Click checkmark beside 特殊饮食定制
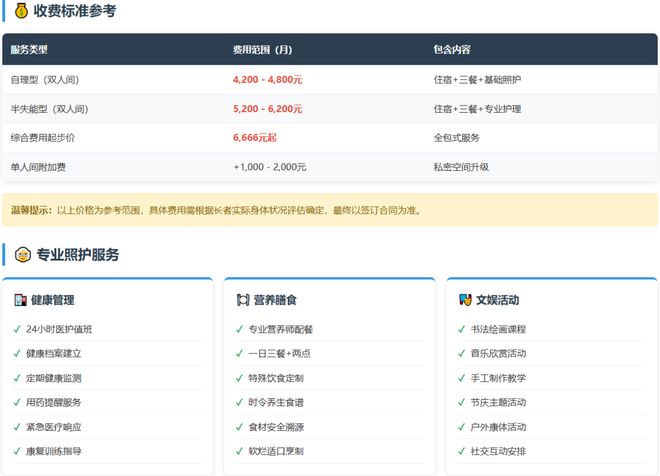This screenshot has height=476, width=660. [240, 378]
